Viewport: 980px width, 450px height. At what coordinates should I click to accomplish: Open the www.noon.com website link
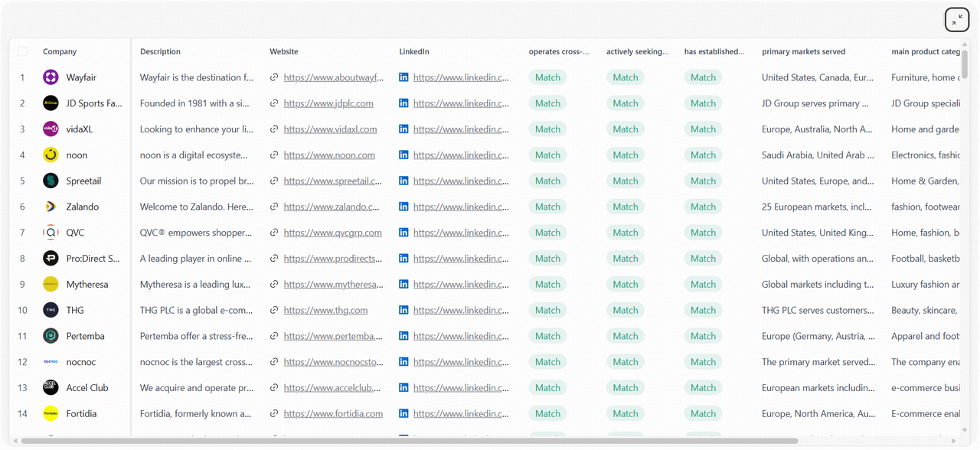(329, 155)
